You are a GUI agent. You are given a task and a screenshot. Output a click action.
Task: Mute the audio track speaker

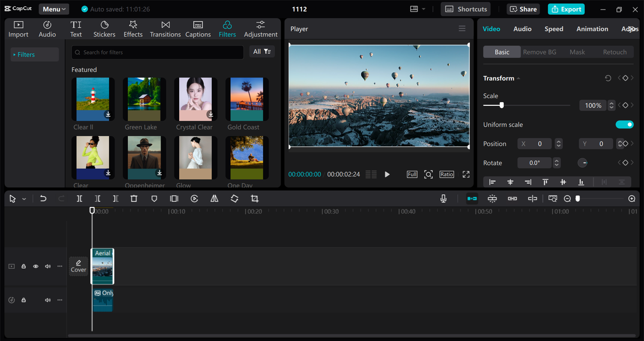click(x=48, y=300)
